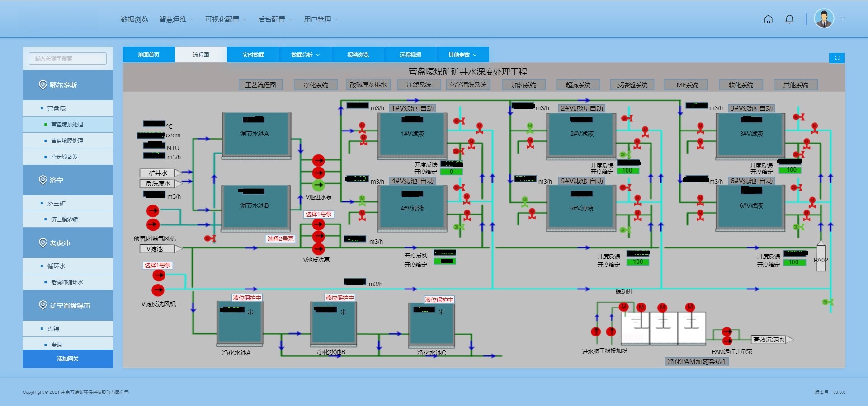
Task: Click upper 预氧化曝气风机 blower icon
Action: click(x=153, y=210)
